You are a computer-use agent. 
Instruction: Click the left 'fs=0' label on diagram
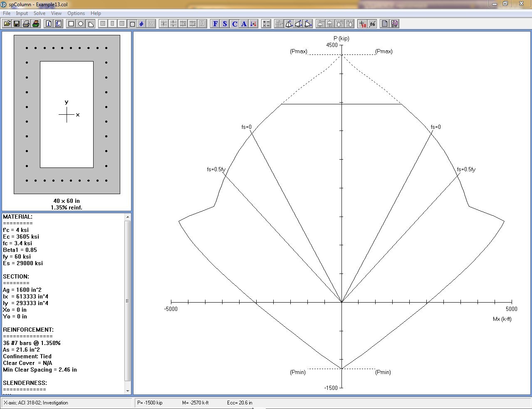(246, 127)
